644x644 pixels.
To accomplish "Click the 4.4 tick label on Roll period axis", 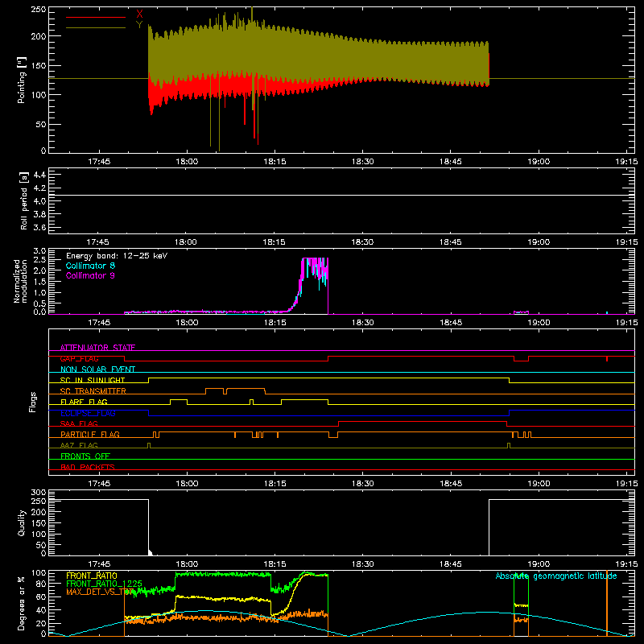I will point(39,175).
